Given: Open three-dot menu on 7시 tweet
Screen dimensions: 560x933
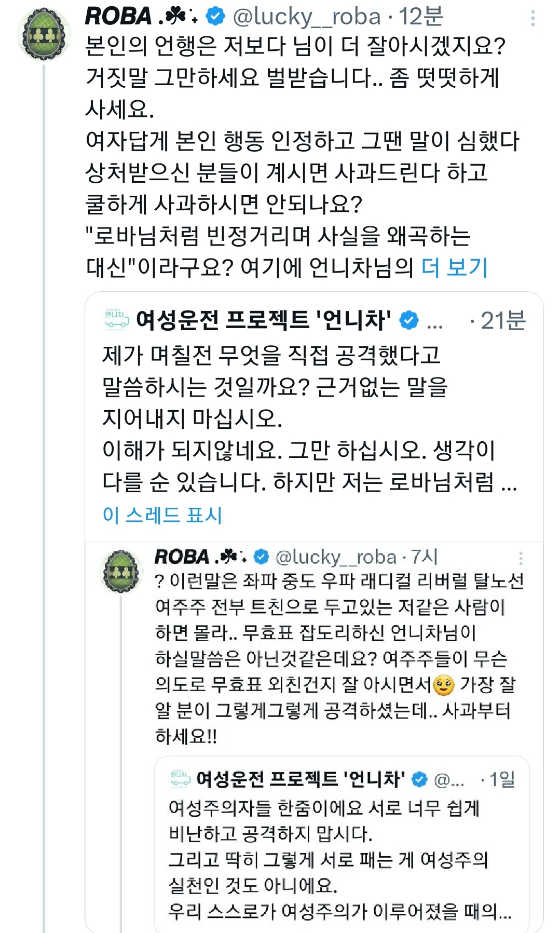Looking at the screenshot, I should click(x=521, y=558).
